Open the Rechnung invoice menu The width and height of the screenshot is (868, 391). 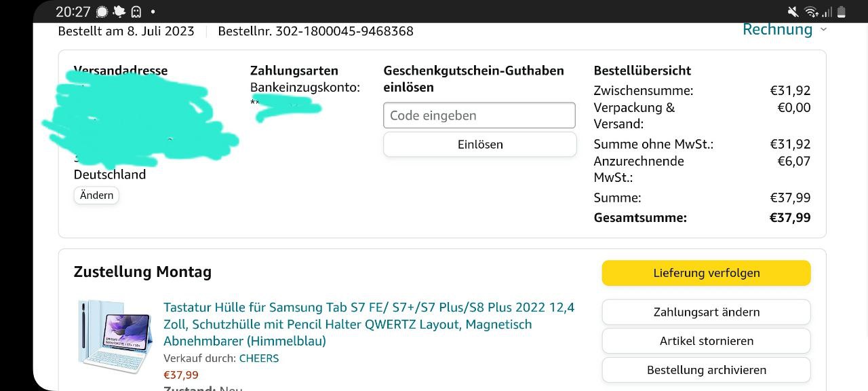[777, 29]
